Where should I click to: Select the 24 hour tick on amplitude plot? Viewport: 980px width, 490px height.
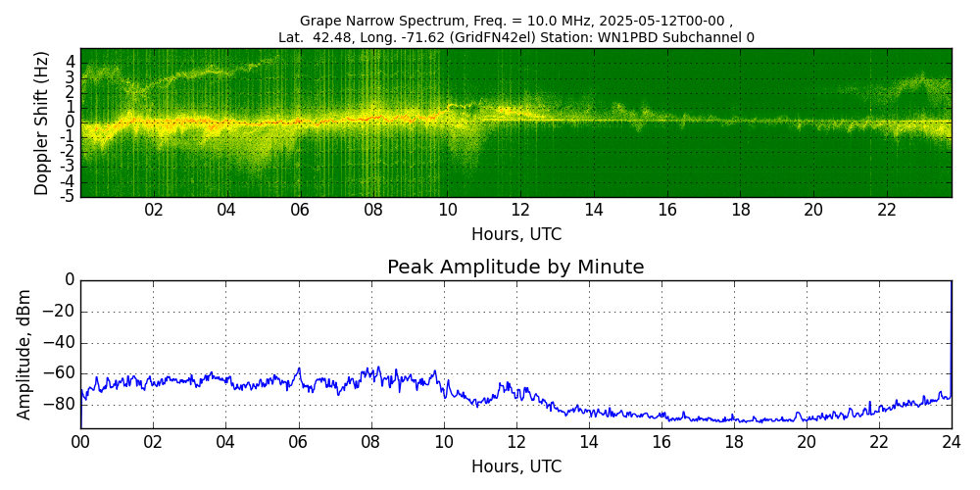tap(951, 442)
